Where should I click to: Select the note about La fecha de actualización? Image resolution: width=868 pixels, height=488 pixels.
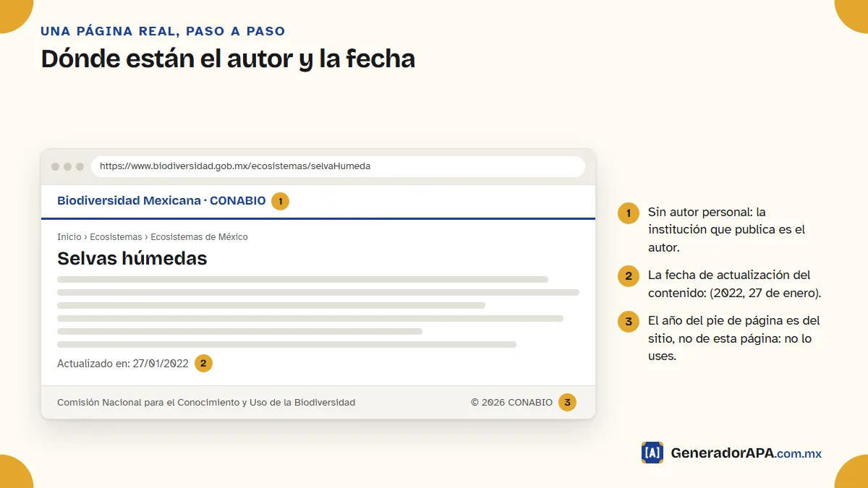click(735, 284)
